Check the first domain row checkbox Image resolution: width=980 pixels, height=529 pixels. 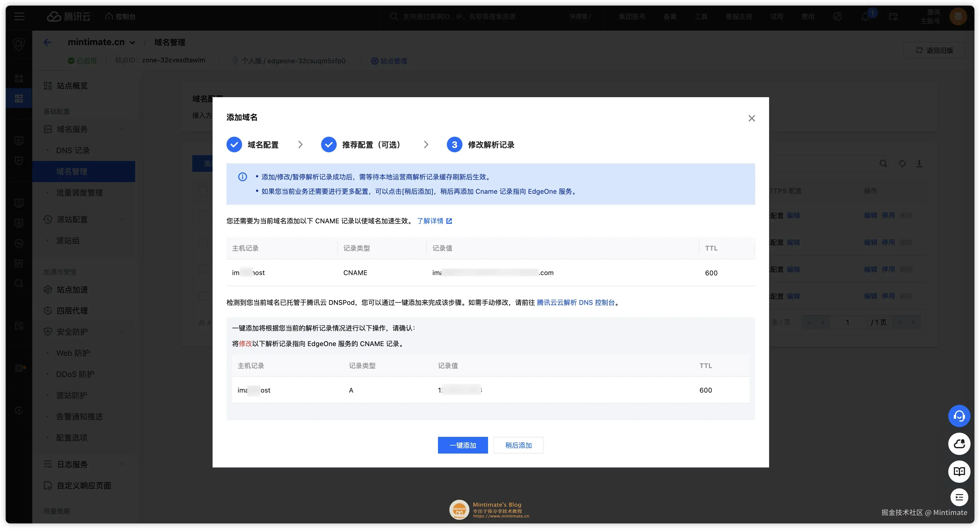coord(202,216)
